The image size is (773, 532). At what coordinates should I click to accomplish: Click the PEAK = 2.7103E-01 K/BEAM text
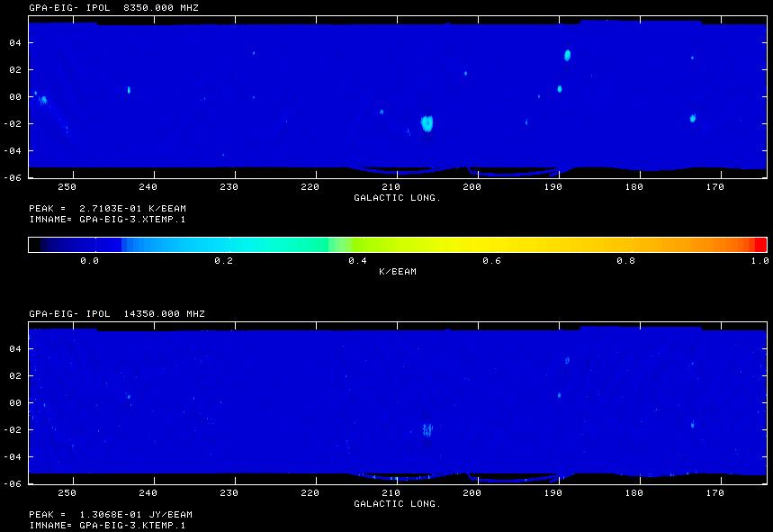coord(107,209)
